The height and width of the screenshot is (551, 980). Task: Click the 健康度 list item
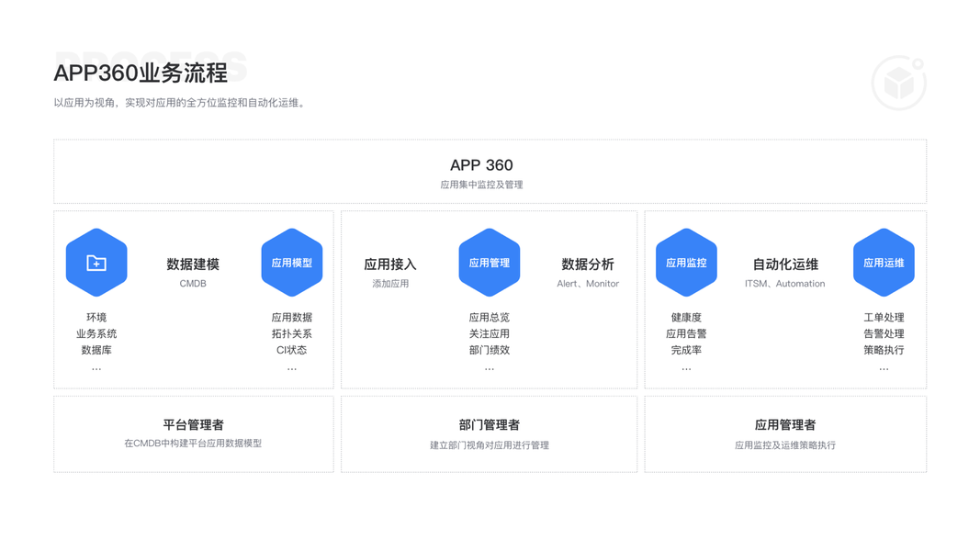coord(686,318)
